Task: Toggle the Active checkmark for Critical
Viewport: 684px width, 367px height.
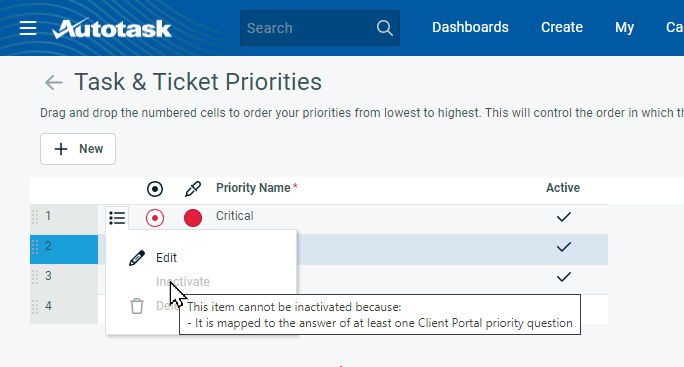Action: click(x=564, y=216)
